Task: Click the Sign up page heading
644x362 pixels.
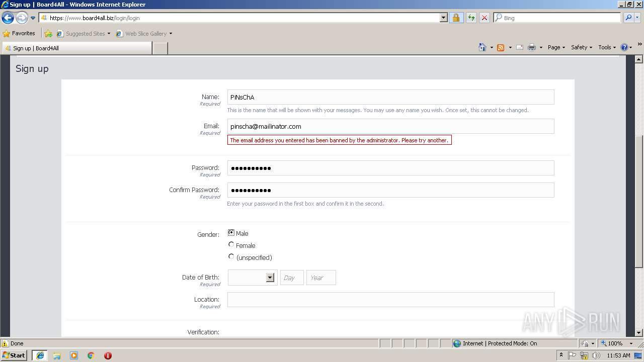Action: coord(32,68)
